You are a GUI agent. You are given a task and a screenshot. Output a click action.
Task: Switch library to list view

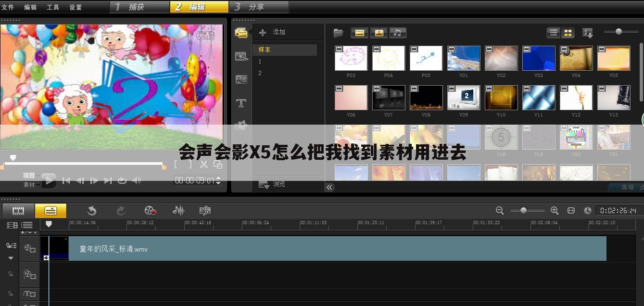554,33
